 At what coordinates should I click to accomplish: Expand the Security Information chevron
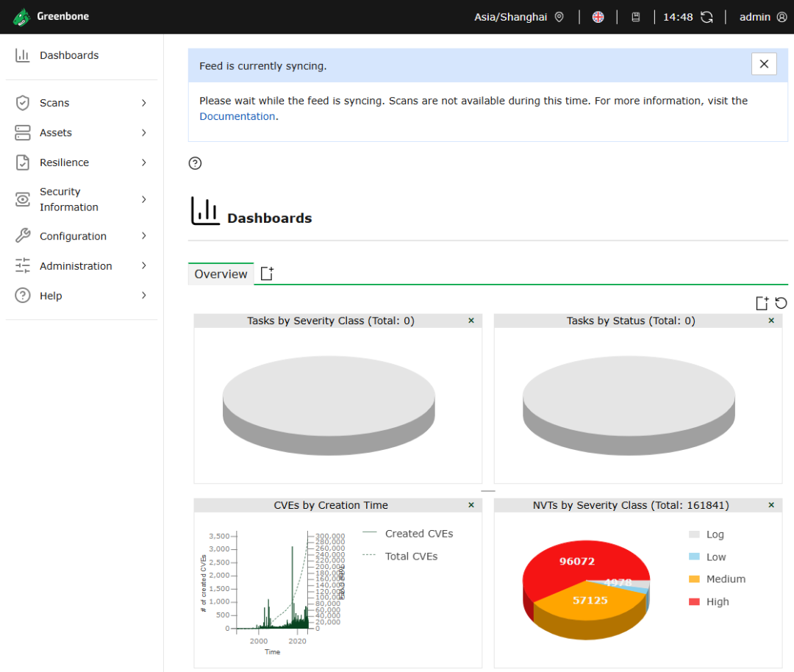144,199
